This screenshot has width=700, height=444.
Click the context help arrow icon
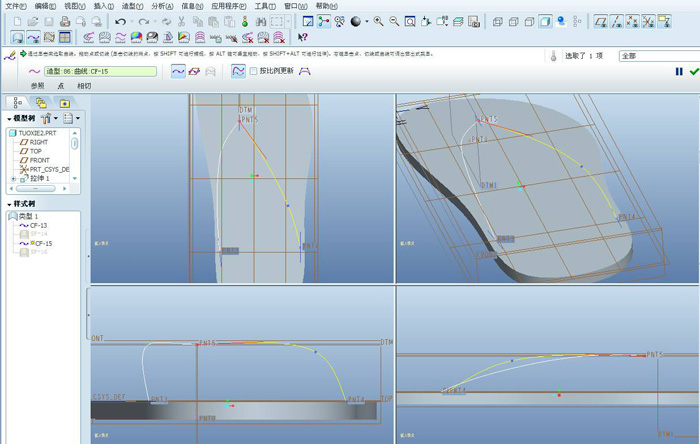pyautogui.click(x=303, y=37)
